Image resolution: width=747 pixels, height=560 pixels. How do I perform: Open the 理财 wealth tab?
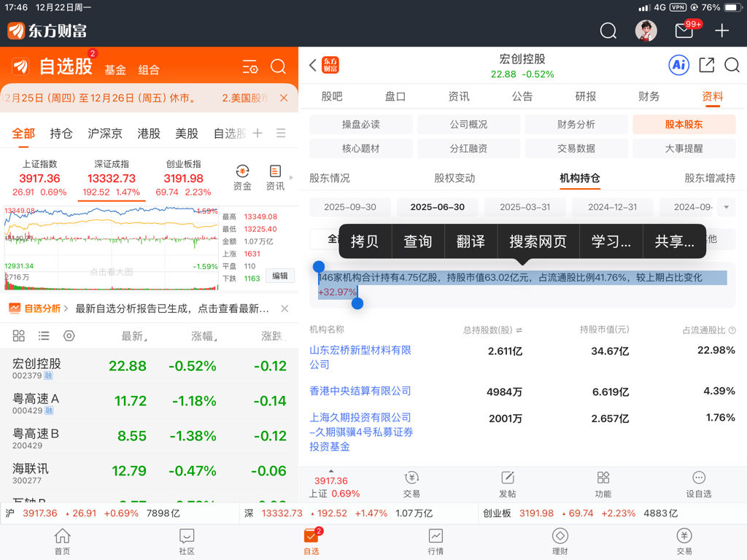coord(560,542)
